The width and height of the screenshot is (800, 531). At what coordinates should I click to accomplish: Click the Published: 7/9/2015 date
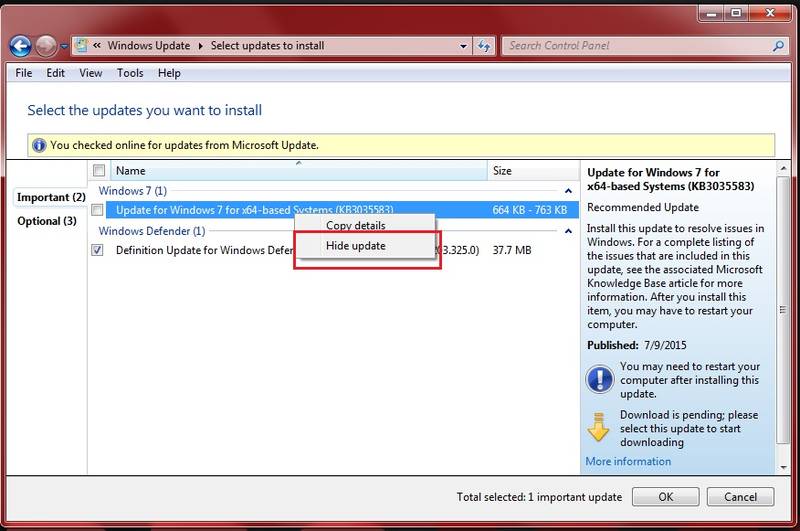point(637,345)
